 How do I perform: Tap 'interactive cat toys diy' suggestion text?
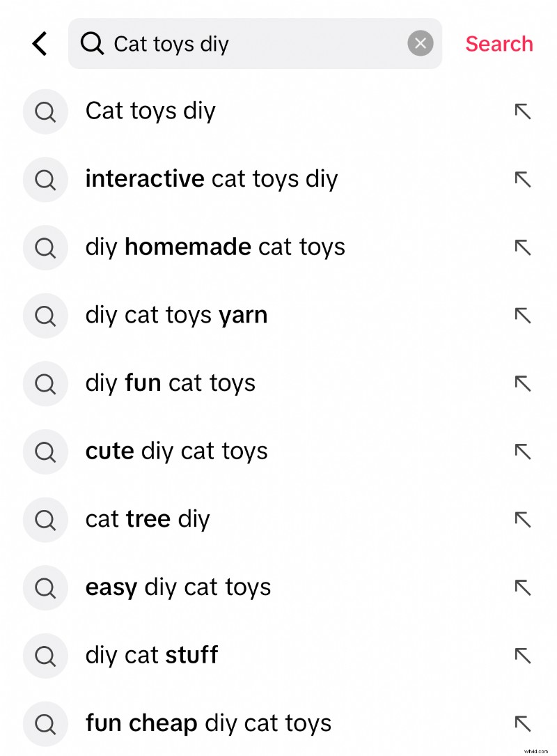(x=211, y=179)
